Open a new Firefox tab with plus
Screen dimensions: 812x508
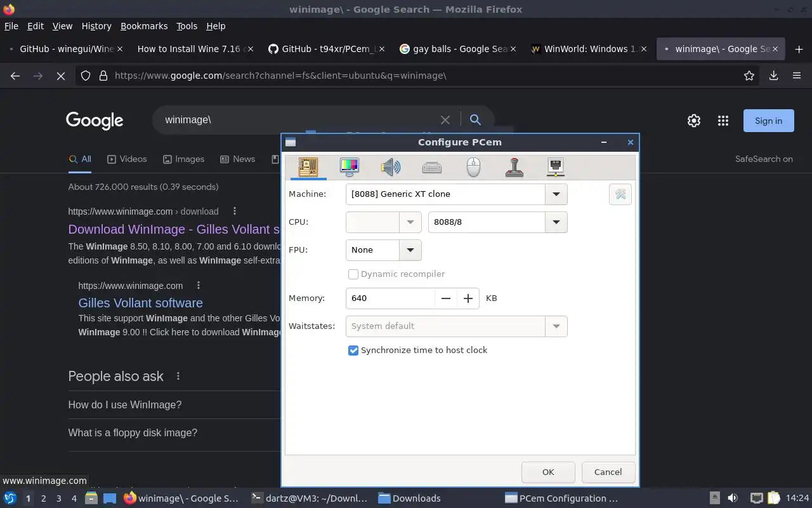pyautogui.click(x=799, y=49)
